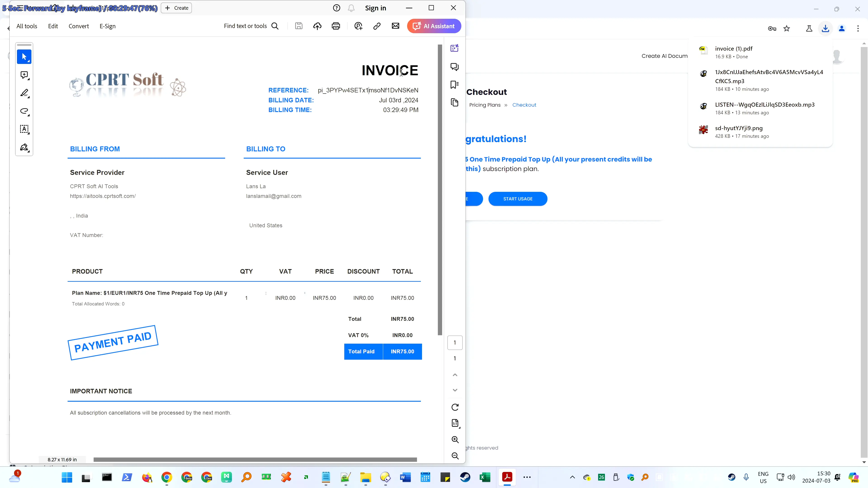868x488 pixels.
Task: Open the browser profile icon
Action: click(x=842, y=29)
